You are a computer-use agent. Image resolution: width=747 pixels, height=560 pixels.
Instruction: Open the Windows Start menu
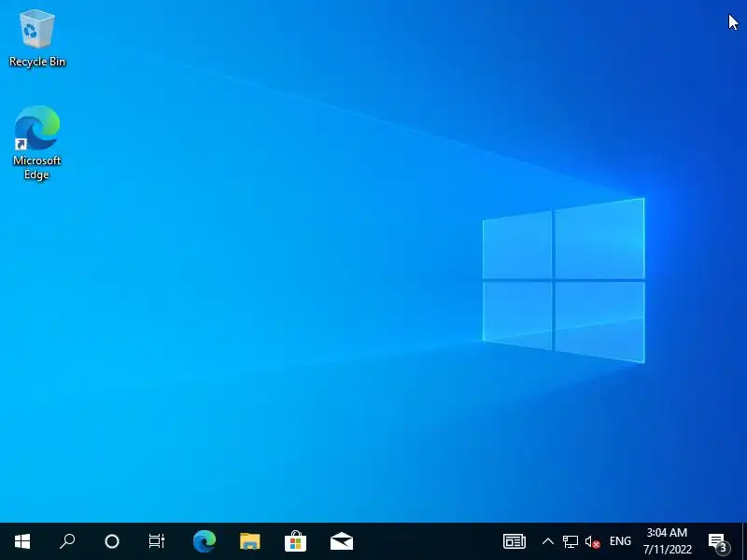coord(21,541)
